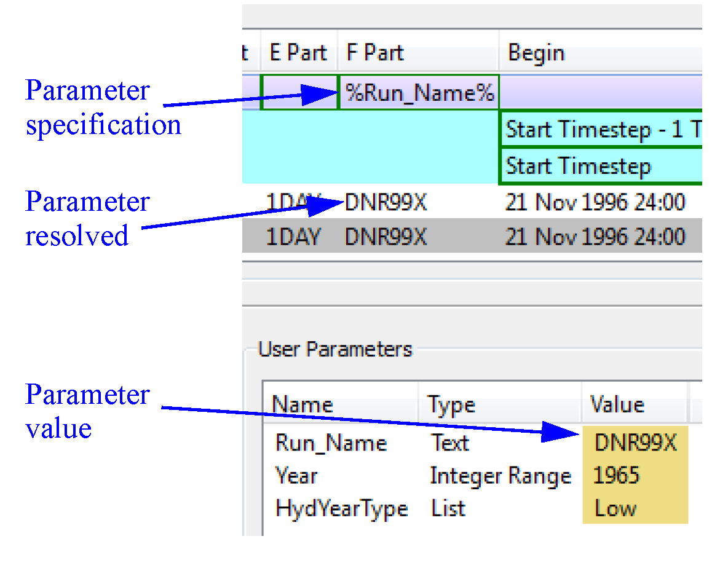Click the E Part column header
This screenshot has height=571, width=728.
coord(298,53)
